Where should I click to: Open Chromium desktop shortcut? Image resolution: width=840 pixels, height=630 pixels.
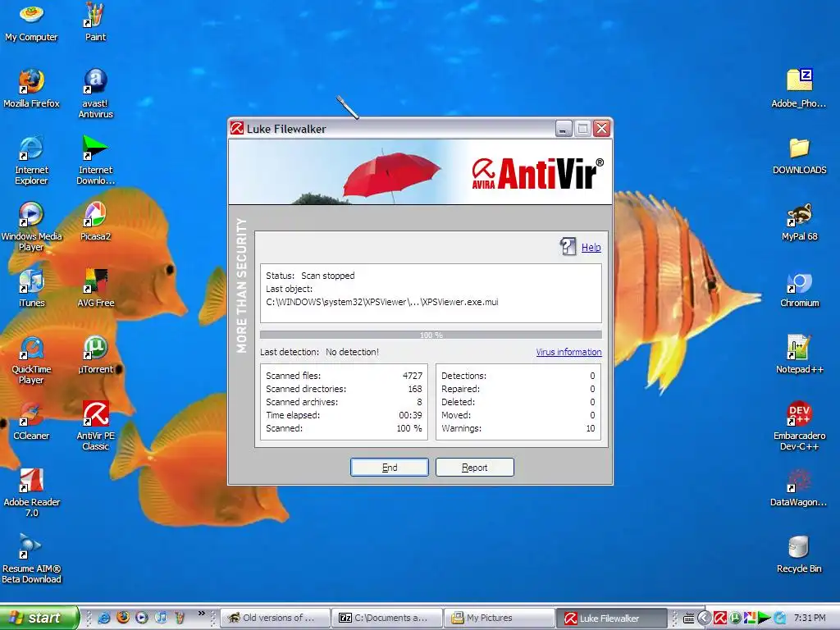799,288
